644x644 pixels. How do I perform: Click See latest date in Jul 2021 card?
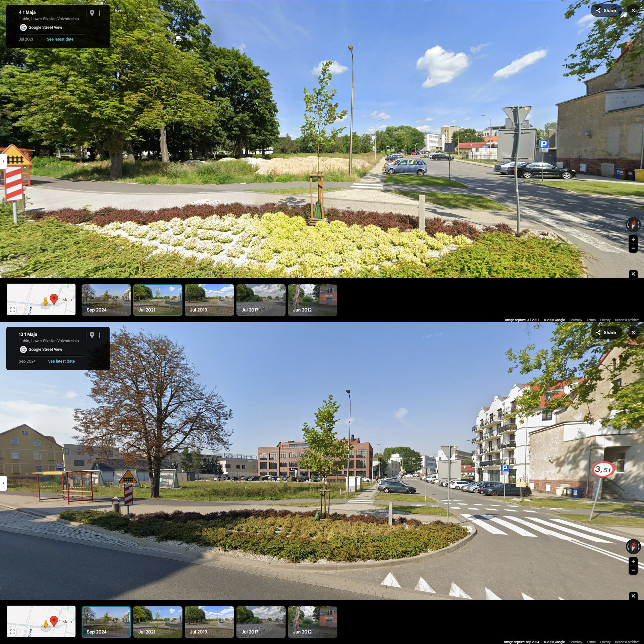[60, 39]
